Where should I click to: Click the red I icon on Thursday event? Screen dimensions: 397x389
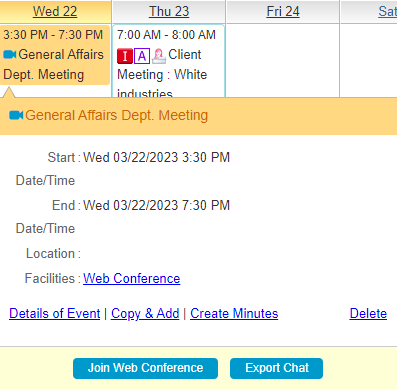click(125, 56)
